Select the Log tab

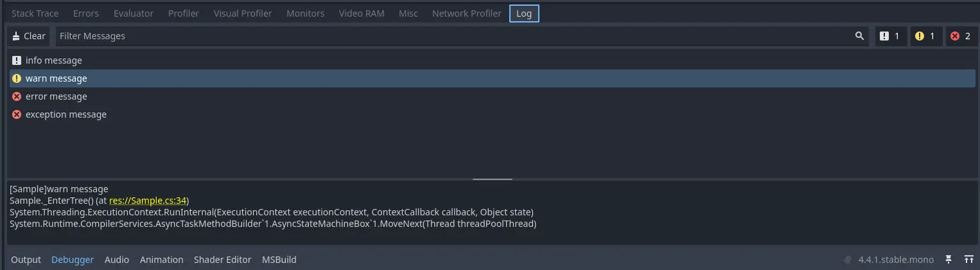(524, 14)
